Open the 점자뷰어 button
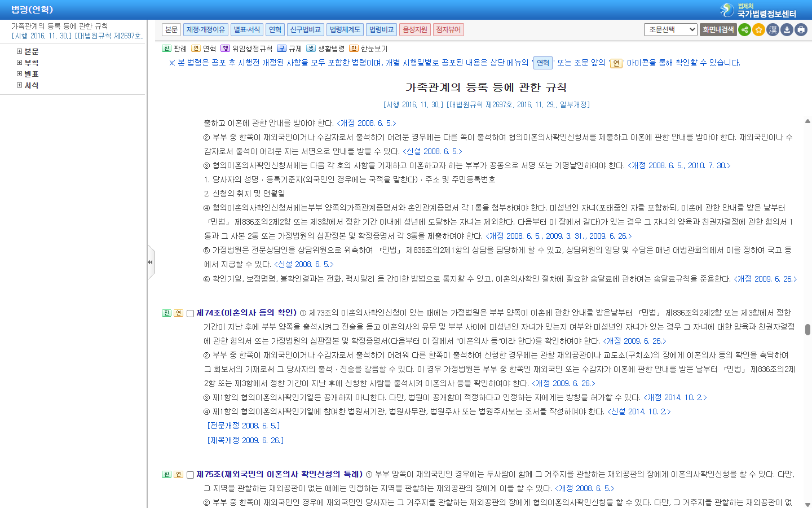 click(448, 29)
